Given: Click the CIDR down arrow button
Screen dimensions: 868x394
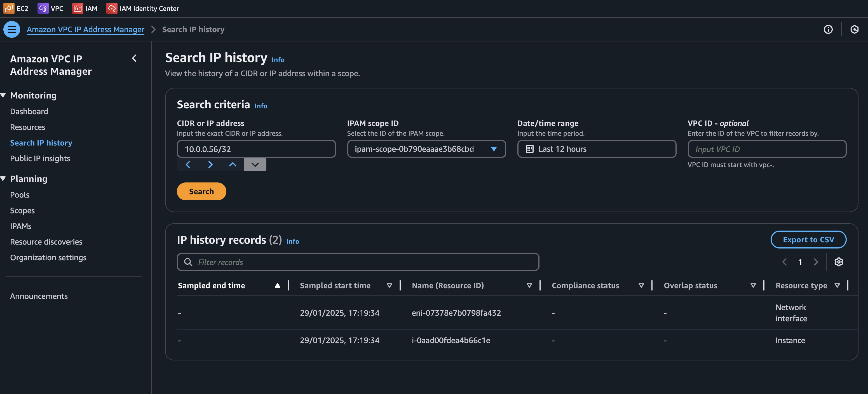Looking at the screenshot, I should pyautogui.click(x=255, y=165).
